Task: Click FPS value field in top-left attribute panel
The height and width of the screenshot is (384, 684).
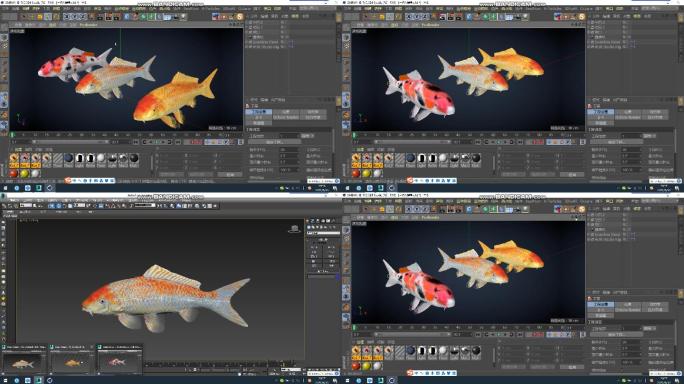Action: coord(289,149)
